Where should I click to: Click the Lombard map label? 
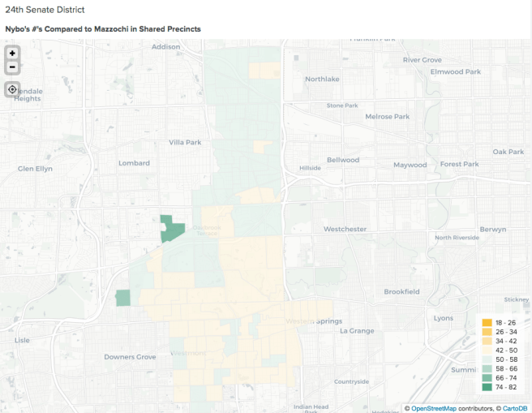134,163
